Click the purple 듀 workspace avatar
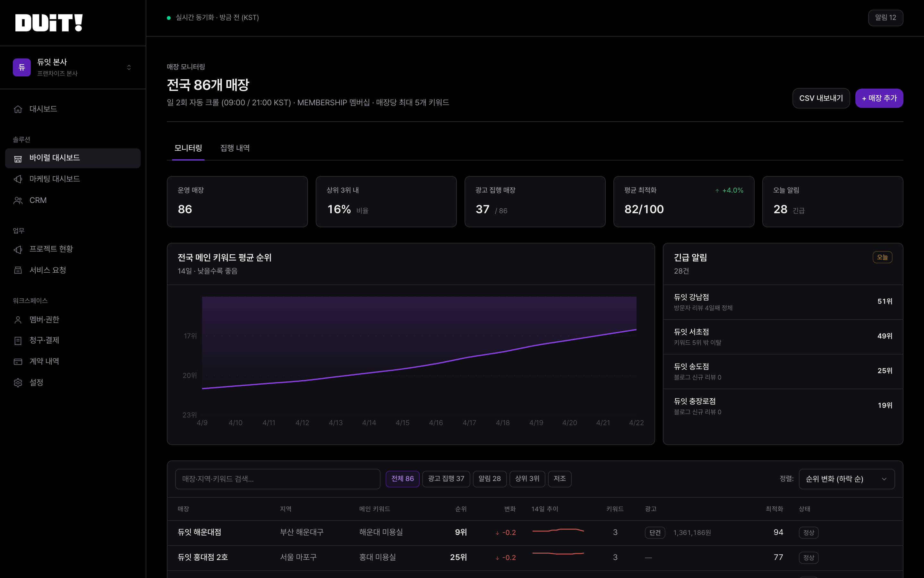 [22, 67]
